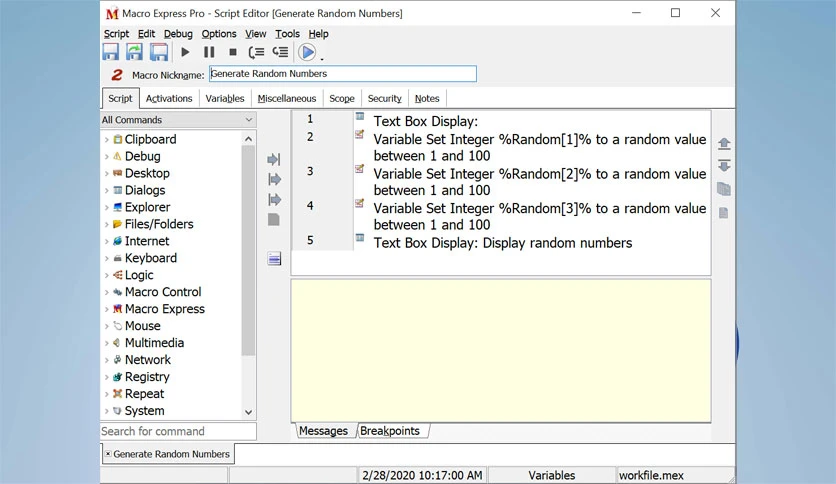836x484 pixels.
Task: Click the Macro Nickname text field
Action: (343, 74)
